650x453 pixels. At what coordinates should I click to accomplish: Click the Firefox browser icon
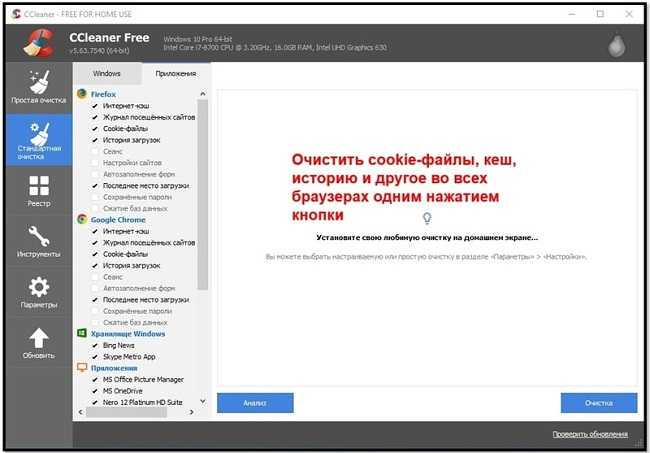tap(82, 94)
